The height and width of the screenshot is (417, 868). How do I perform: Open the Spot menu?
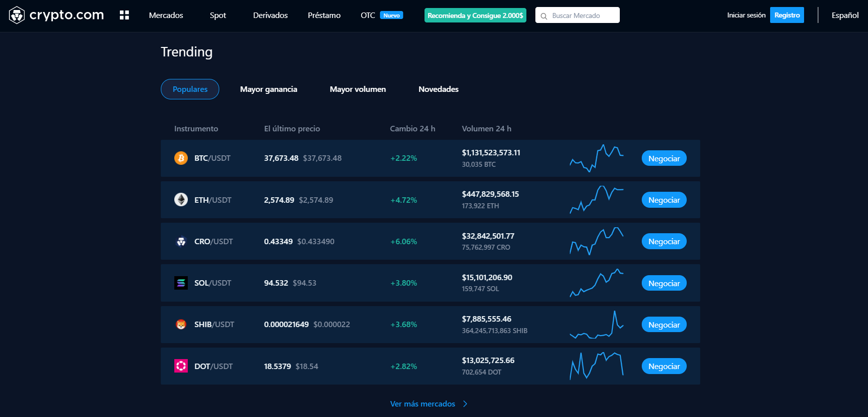pos(218,15)
